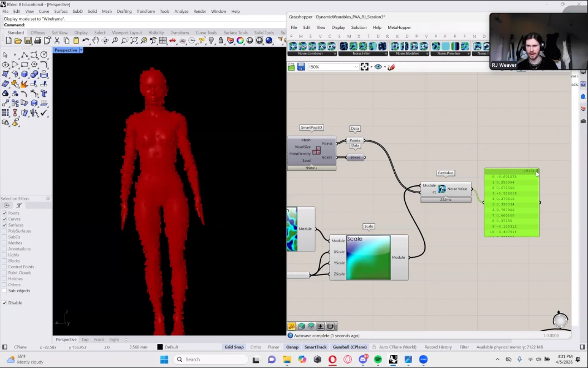Image resolution: width=588 pixels, height=368 pixels.
Task: Expand the Noise.Combiner panel
Action: 335,54
